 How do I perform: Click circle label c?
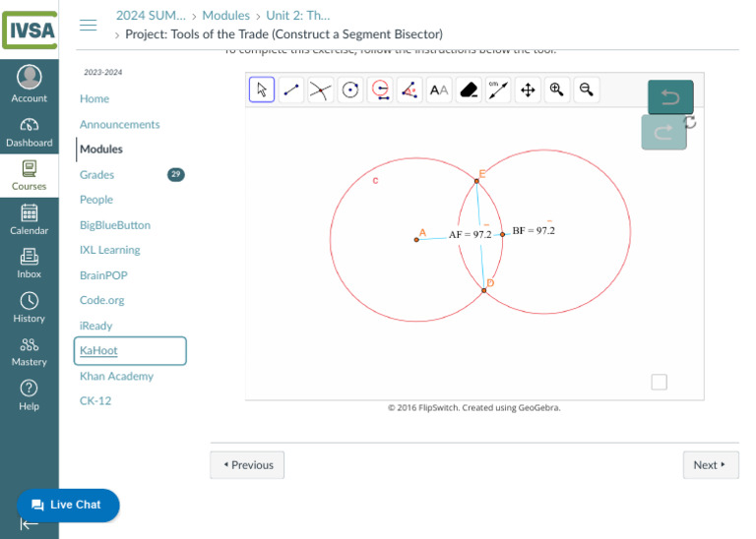tap(376, 181)
